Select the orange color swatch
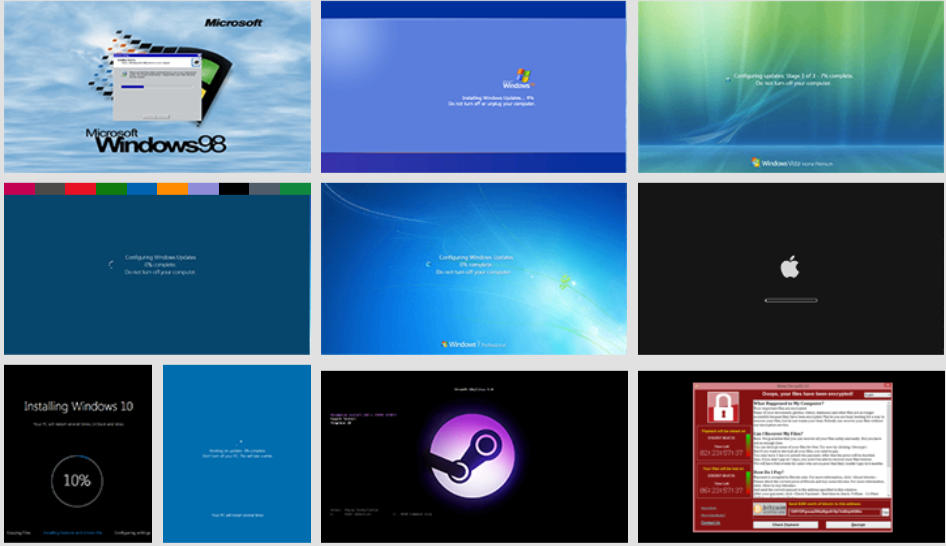 click(173, 189)
